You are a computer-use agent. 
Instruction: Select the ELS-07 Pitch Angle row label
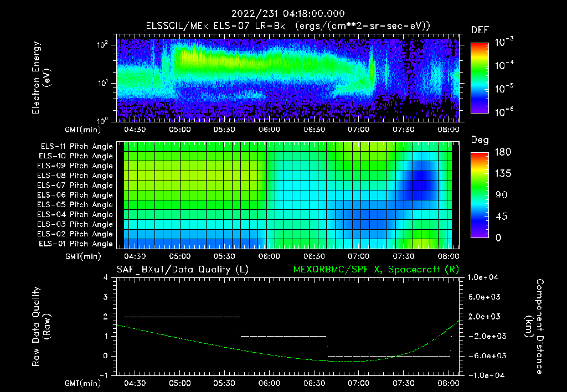[x=75, y=185]
